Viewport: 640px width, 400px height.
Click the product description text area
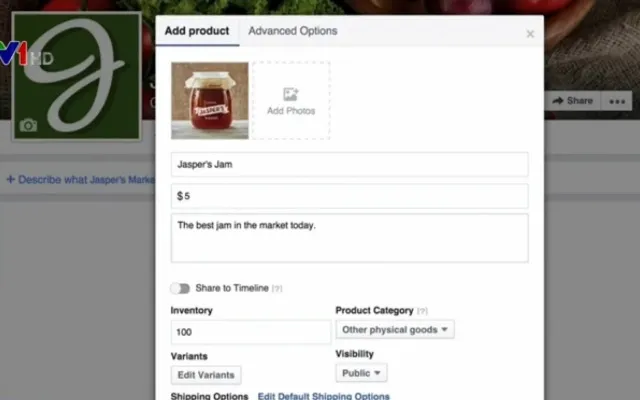pyautogui.click(x=349, y=238)
